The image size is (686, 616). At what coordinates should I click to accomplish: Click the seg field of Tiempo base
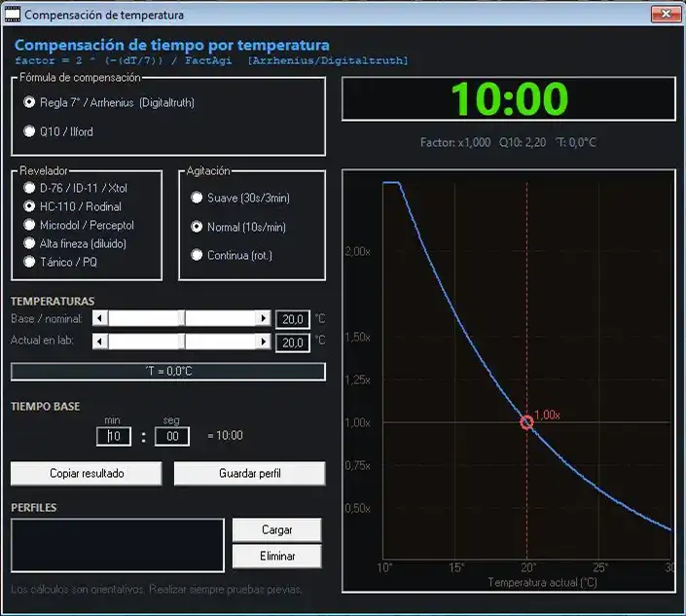click(172, 436)
